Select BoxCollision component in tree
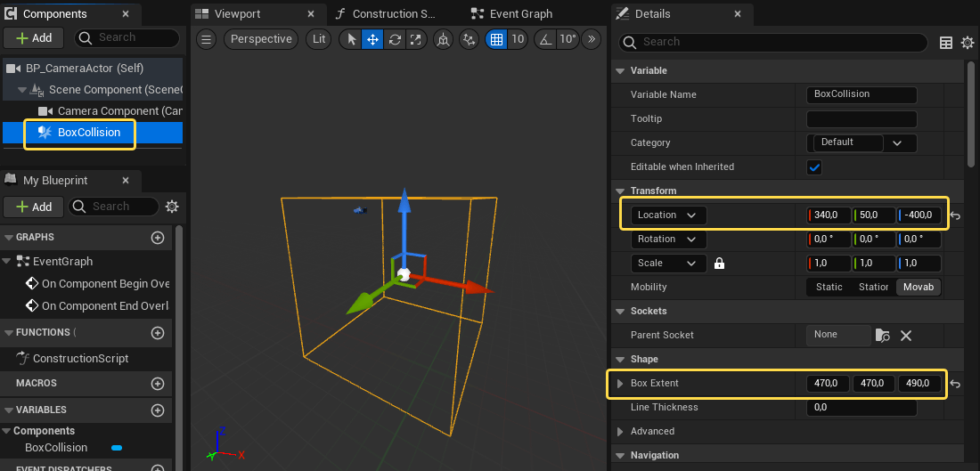Screen dimensions: 980x471 click(x=93, y=133)
